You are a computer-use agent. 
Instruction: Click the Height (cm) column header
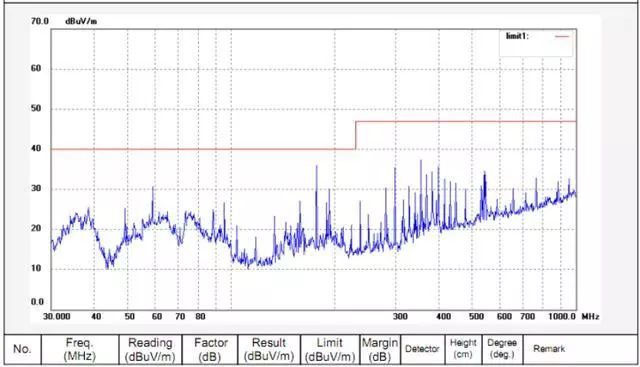point(463,349)
